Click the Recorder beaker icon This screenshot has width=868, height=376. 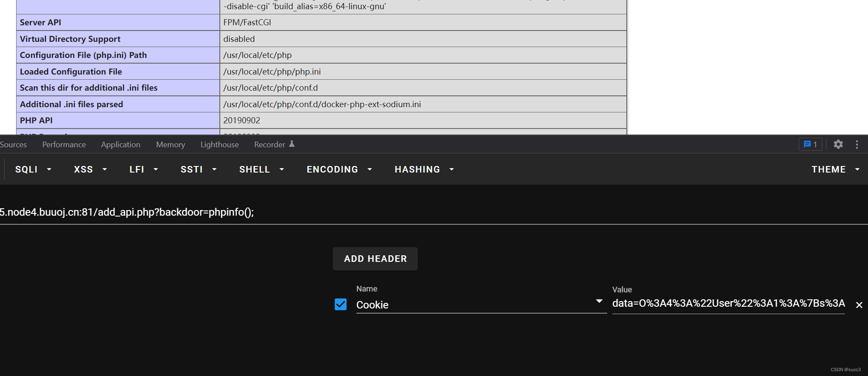pyautogui.click(x=292, y=144)
